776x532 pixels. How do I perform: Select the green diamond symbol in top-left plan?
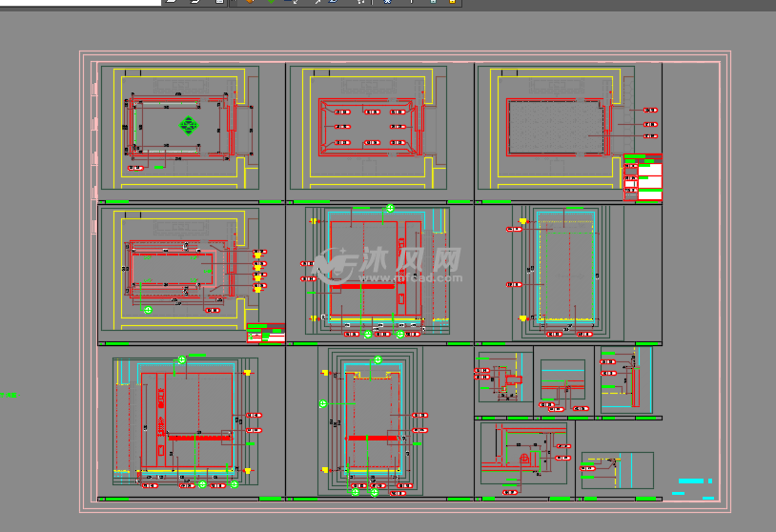(x=189, y=125)
